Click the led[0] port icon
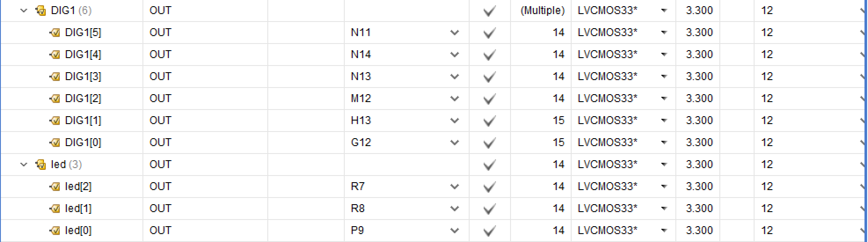Image resolution: width=868 pixels, height=242 pixels. (x=55, y=231)
